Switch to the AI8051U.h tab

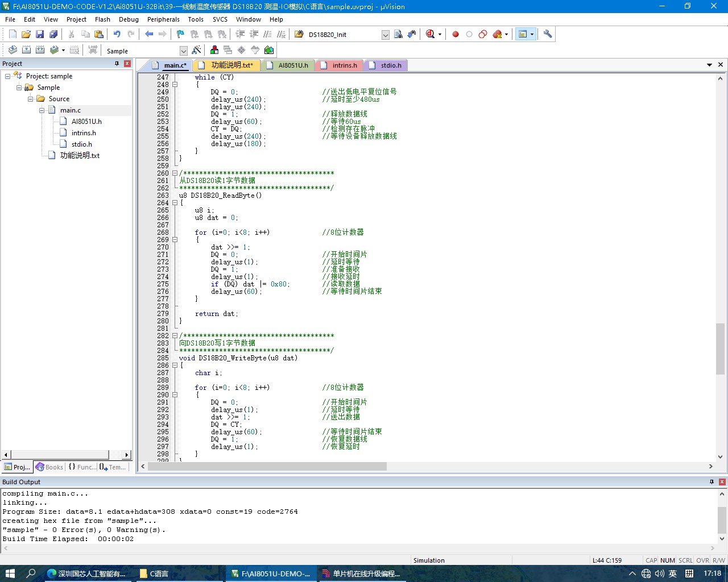point(288,65)
